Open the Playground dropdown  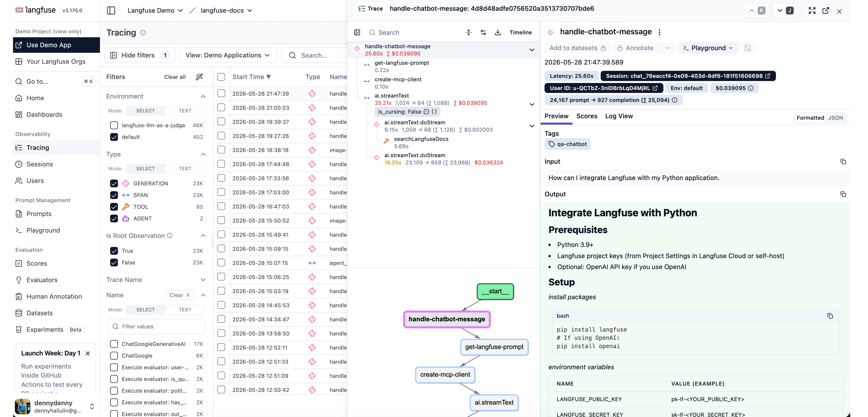pos(708,48)
